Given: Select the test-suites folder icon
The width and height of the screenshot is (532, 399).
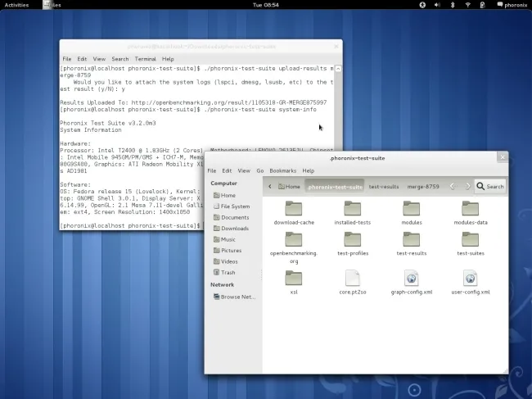Looking at the screenshot, I should tap(471, 239).
